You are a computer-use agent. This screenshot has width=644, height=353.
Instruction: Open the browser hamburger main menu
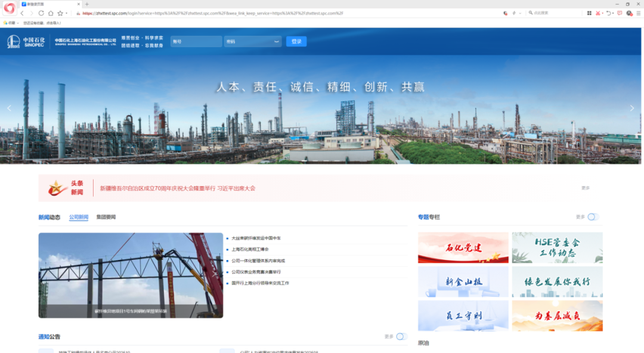coord(637,13)
